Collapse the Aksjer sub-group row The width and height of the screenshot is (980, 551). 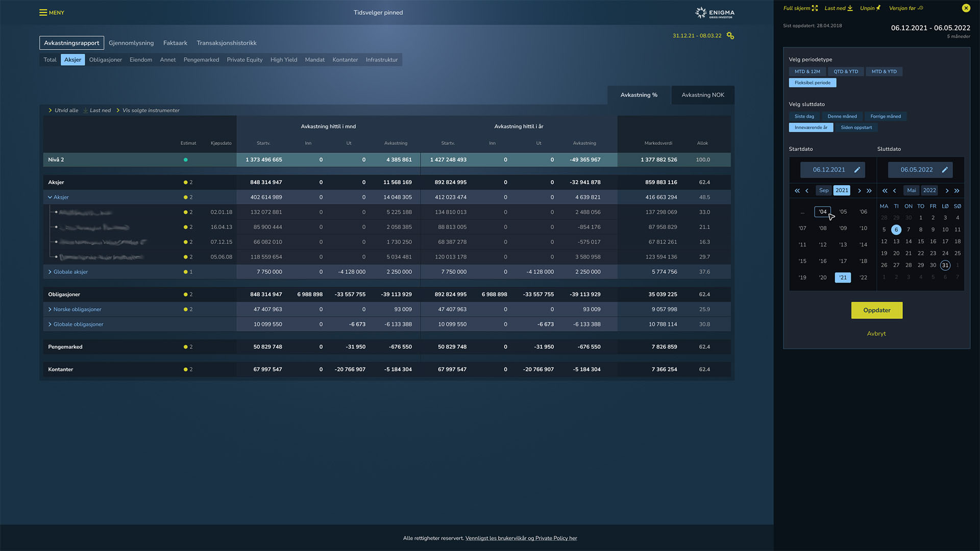(50, 197)
